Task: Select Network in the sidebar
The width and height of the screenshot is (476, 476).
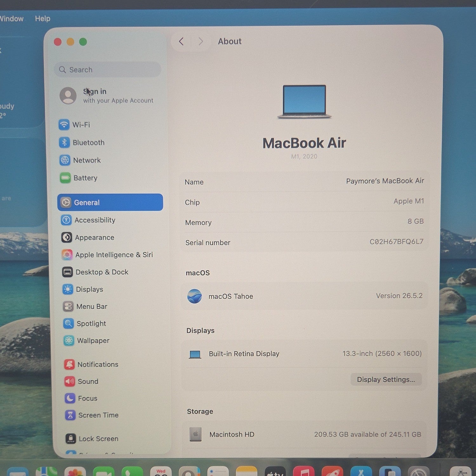Action: point(80,160)
